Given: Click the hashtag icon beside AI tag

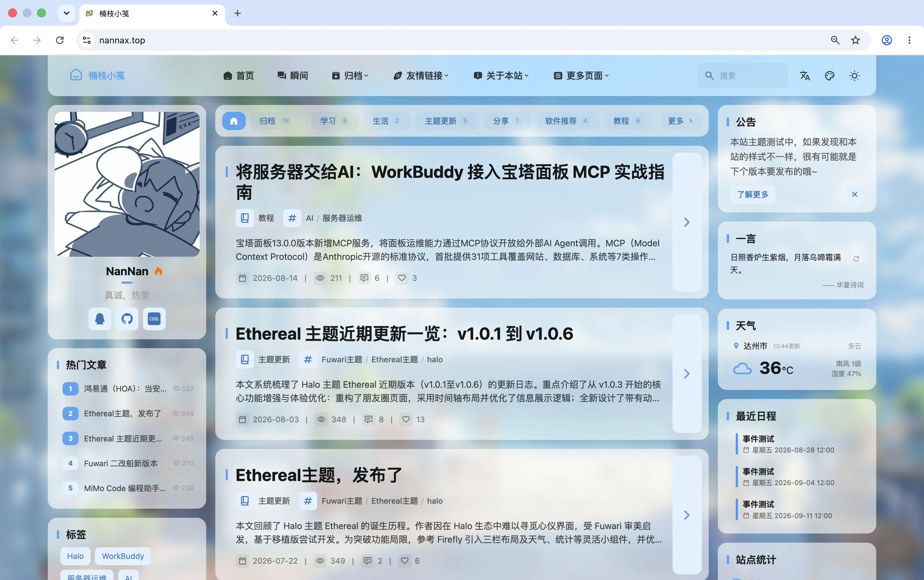Looking at the screenshot, I should (292, 218).
